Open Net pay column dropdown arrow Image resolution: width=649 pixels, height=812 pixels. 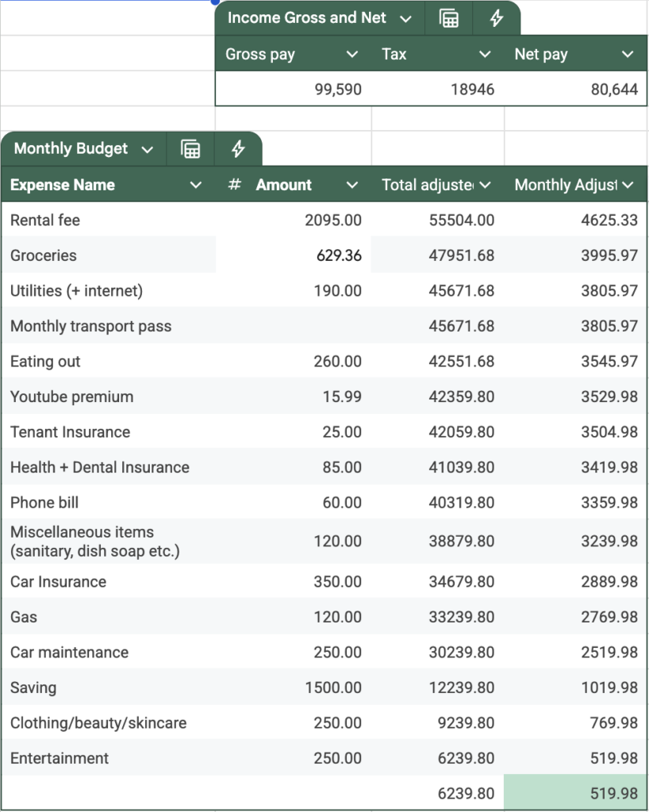(x=628, y=55)
